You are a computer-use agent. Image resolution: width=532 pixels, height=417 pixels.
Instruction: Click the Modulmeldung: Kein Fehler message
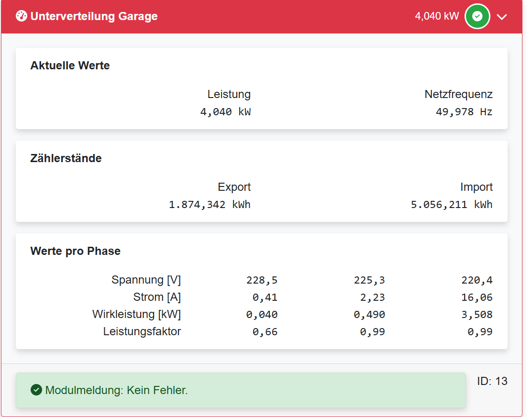116,390
